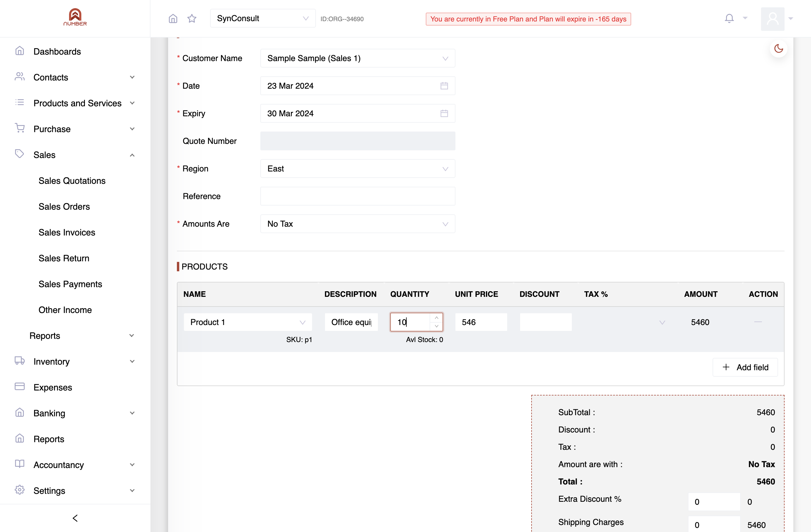Click the Purchase cart icon
The image size is (811, 532).
click(20, 128)
